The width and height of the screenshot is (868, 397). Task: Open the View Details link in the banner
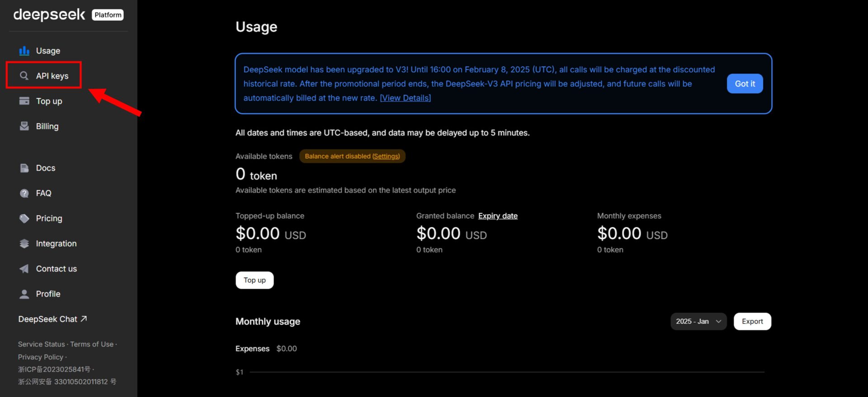coord(405,98)
